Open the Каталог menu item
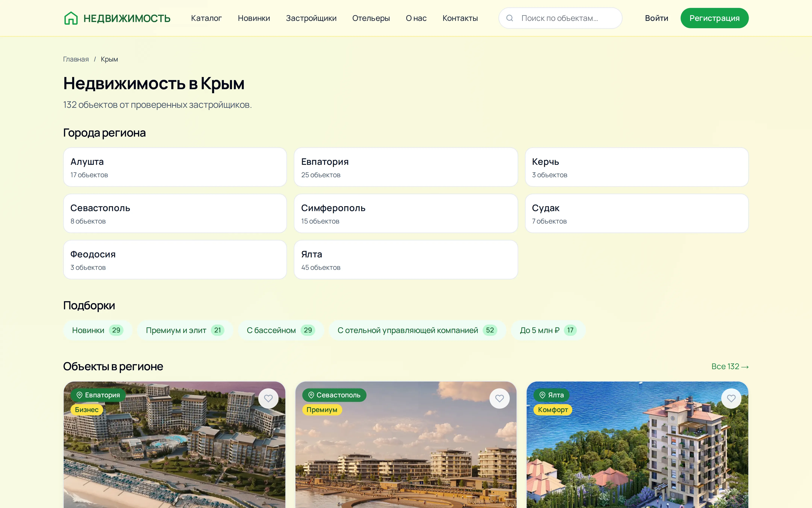Viewport: 812px width, 508px height. pos(206,18)
